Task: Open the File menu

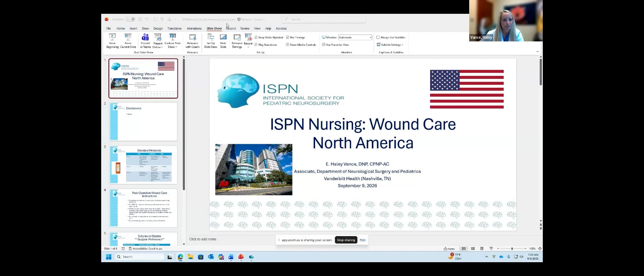Action: pos(108,28)
